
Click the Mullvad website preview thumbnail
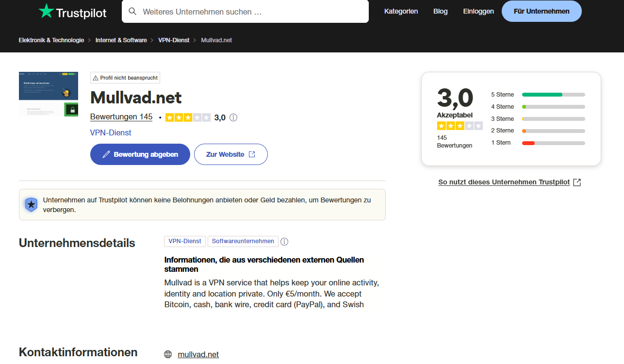[49, 94]
